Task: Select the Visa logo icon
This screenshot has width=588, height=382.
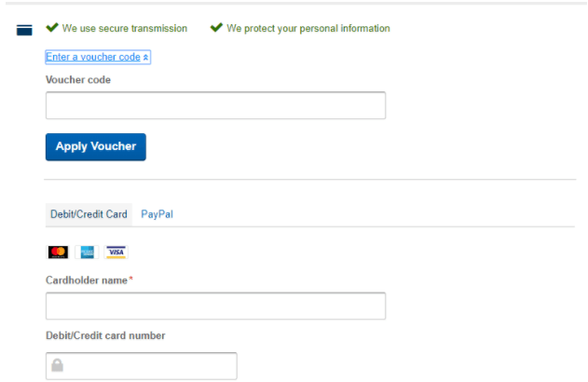Action: (116, 252)
